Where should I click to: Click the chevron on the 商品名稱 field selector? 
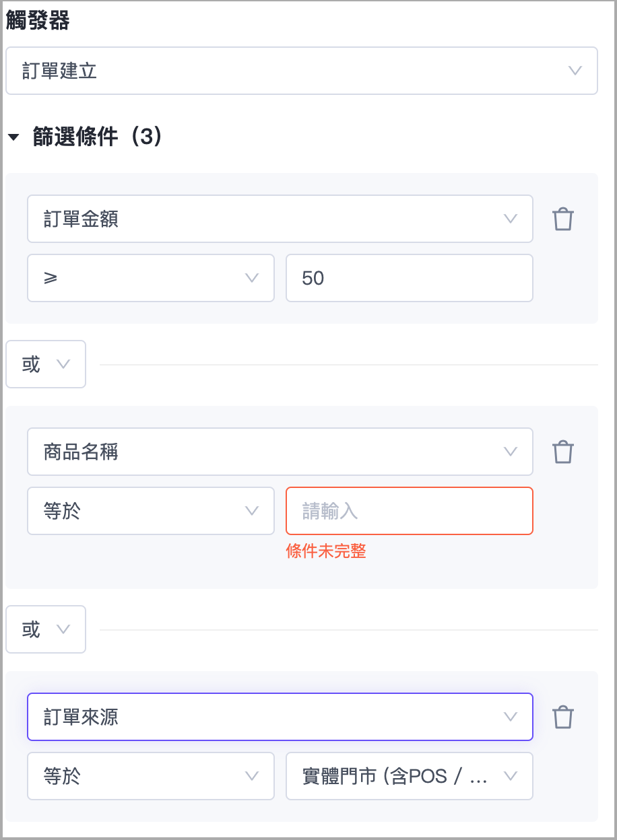point(511,452)
